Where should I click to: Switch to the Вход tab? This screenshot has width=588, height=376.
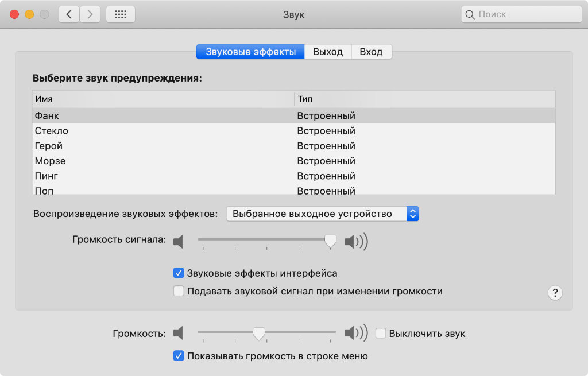[x=371, y=52]
